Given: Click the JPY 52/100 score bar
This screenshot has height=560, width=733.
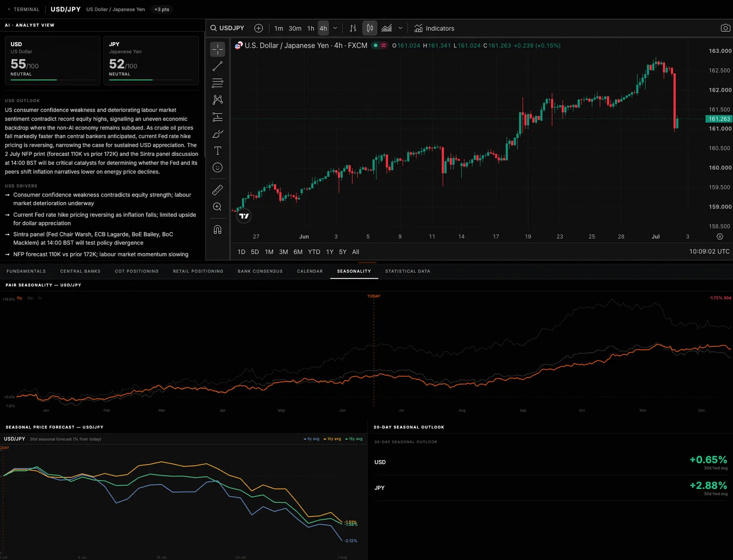Looking at the screenshot, I should click(151, 80).
